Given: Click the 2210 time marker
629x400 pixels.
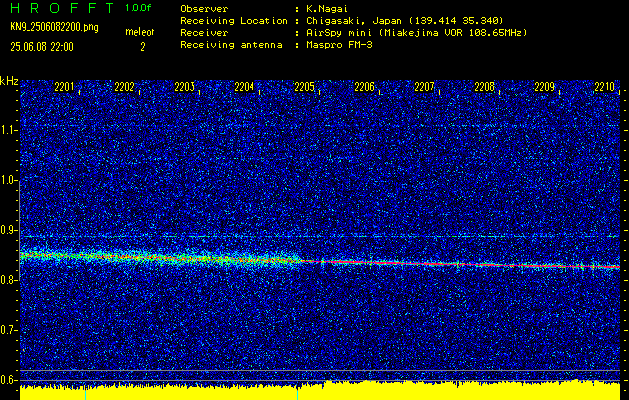Looking at the screenshot, I should tap(605, 87).
